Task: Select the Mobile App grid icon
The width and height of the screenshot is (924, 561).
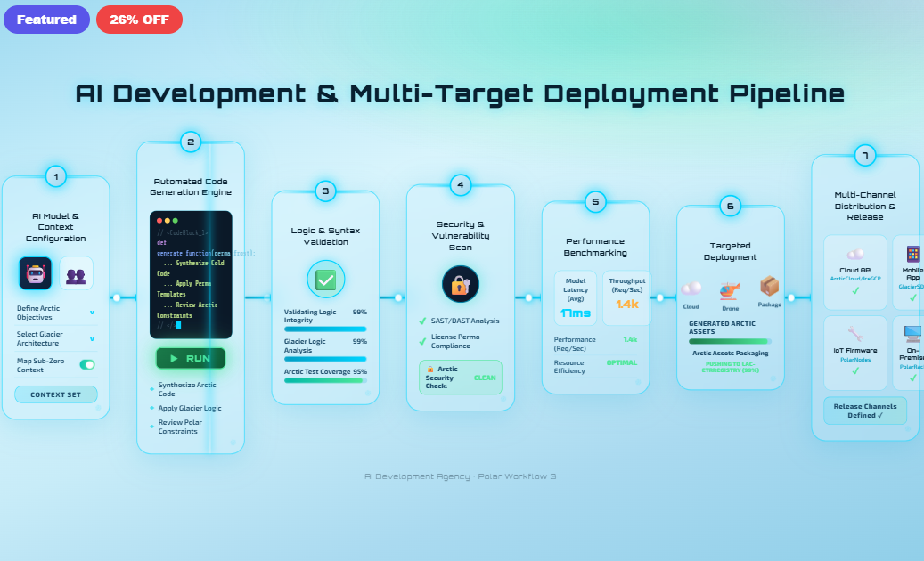Action: 910,253
